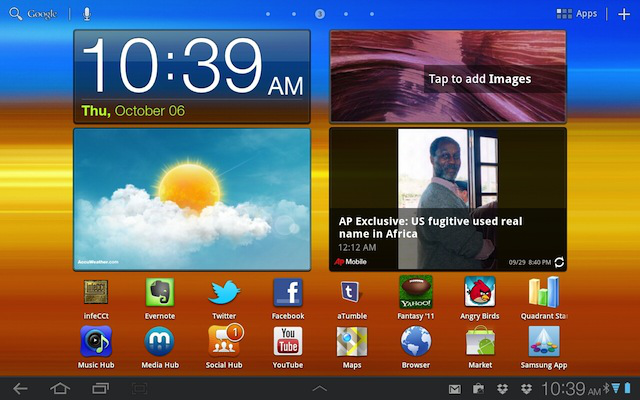Refresh the AP Mobile news widget
The image size is (640, 400).
click(x=559, y=262)
